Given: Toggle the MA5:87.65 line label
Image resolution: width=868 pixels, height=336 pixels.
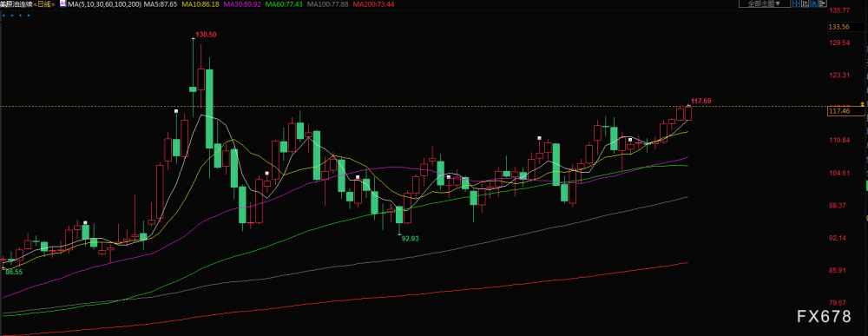Looking at the screenshot, I should click(x=160, y=4).
